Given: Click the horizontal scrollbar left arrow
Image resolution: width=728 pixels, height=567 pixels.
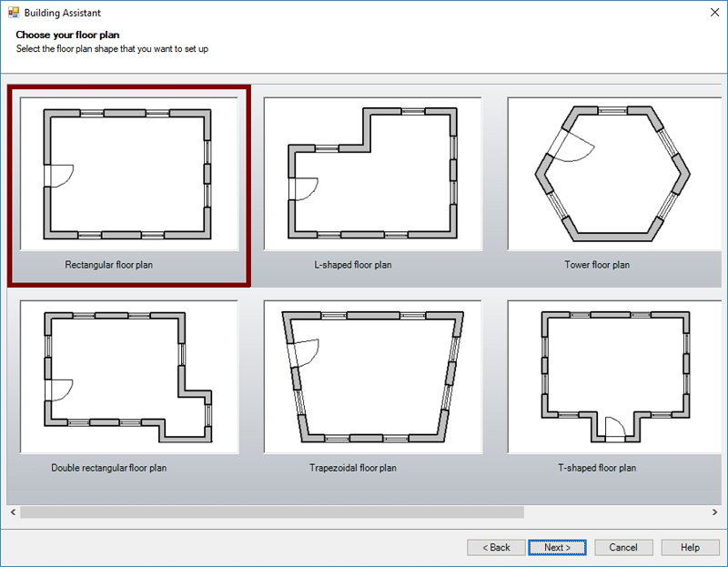Looking at the screenshot, I should click(x=13, y=512).
